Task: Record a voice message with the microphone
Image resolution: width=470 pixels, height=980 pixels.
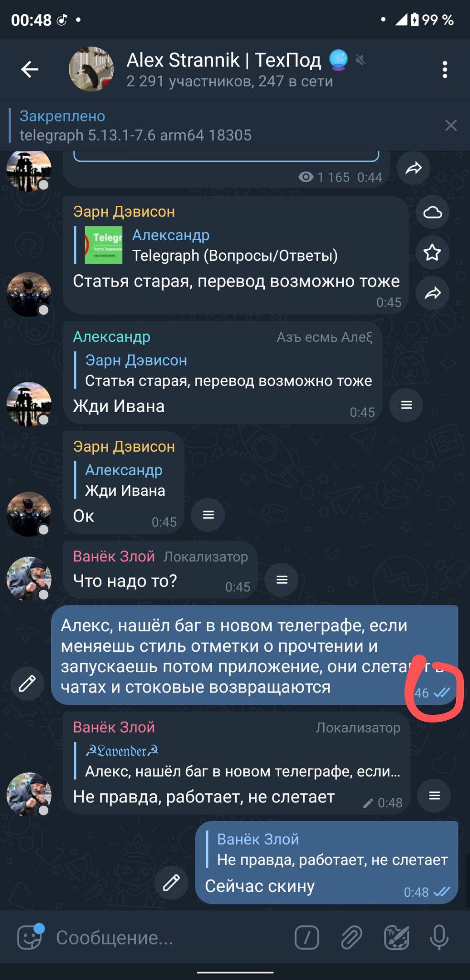Action: 439,937
